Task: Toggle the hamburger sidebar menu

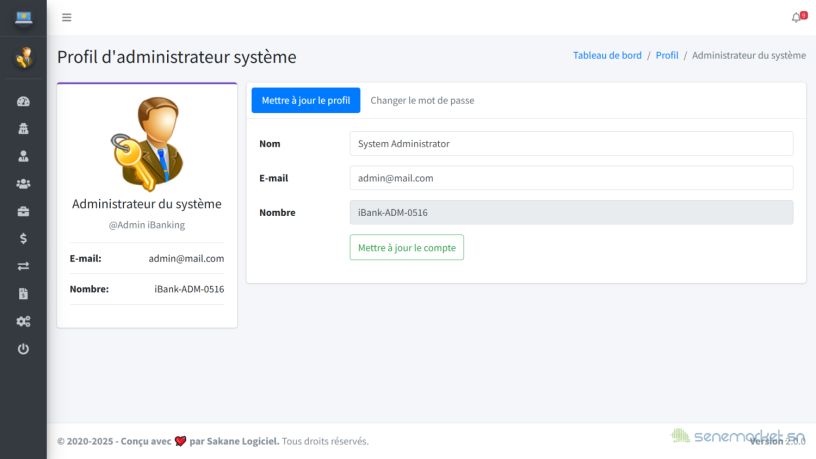Action: coord(67,18)
